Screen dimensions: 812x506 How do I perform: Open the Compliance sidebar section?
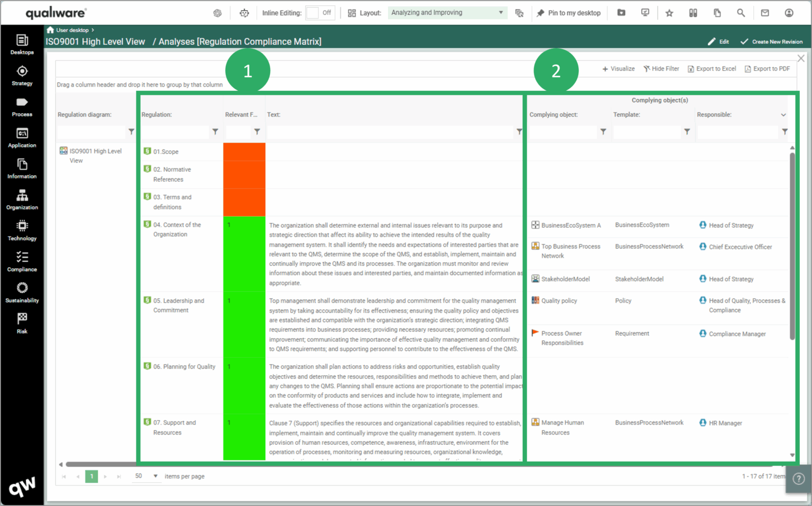[x=22, y=262]
